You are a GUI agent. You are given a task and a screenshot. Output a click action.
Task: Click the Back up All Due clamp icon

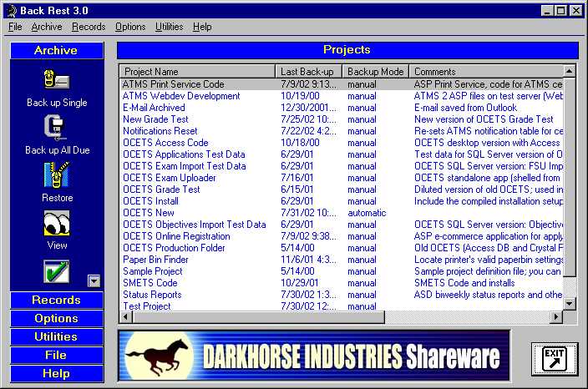click(55, 127)
